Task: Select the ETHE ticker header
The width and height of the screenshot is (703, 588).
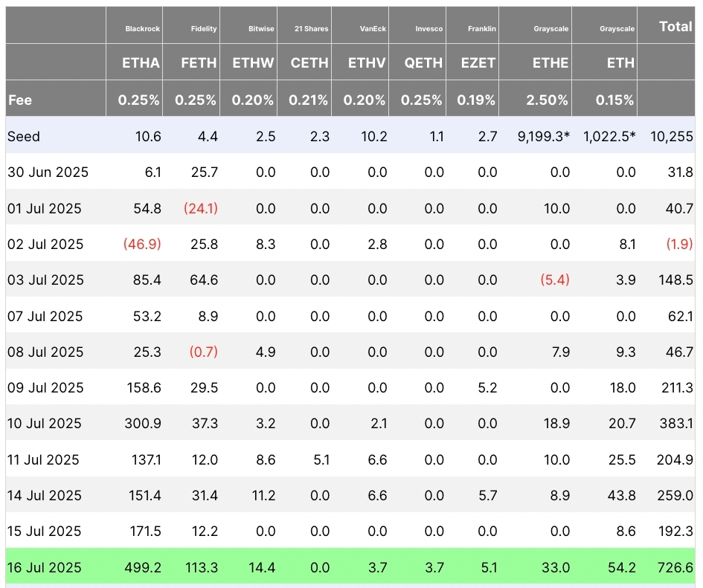Action: (550, 63)
